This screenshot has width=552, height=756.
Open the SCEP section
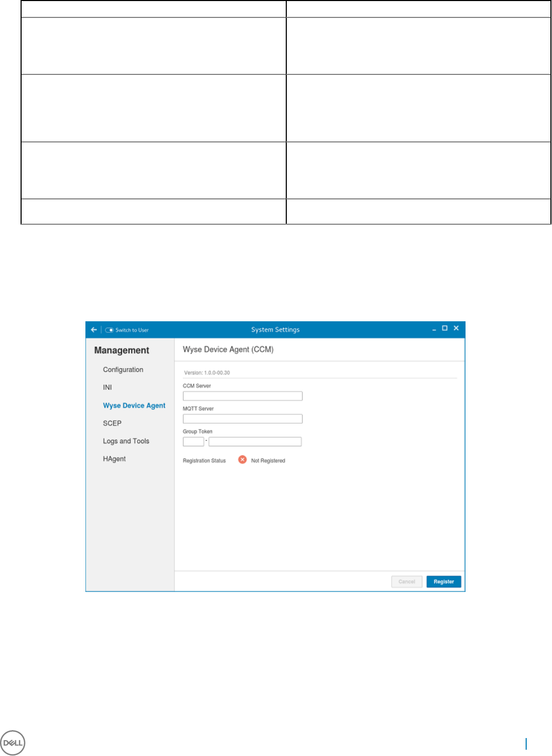click(112, 423)
